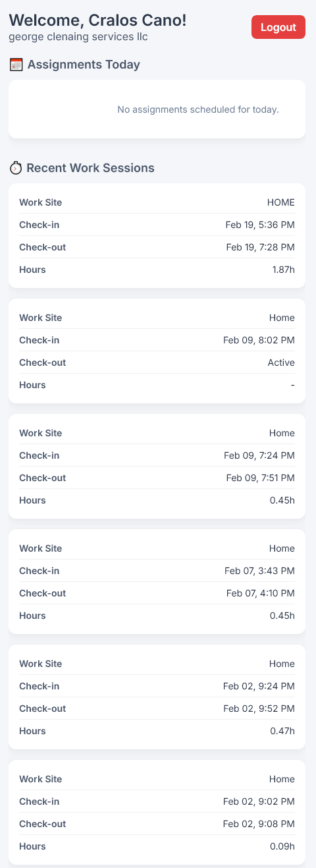316x868 pixels.
Task: Select the Active check-out status
Action: point(281,362)
